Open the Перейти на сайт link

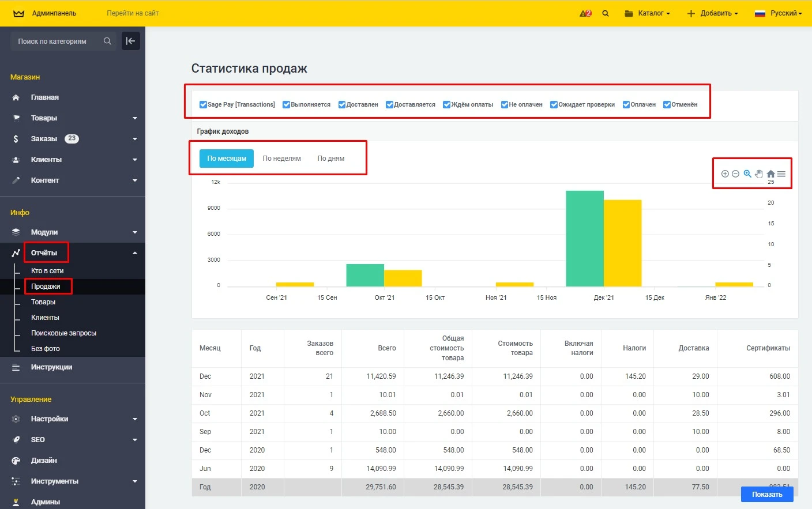131,12
